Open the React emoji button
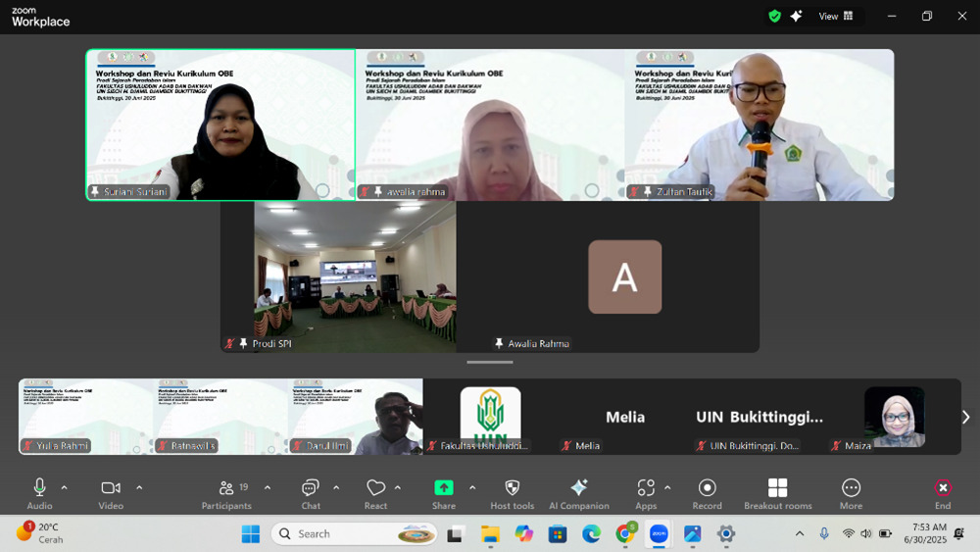The image size is (980, 552). pyautogui.click(x=375, y=488)
